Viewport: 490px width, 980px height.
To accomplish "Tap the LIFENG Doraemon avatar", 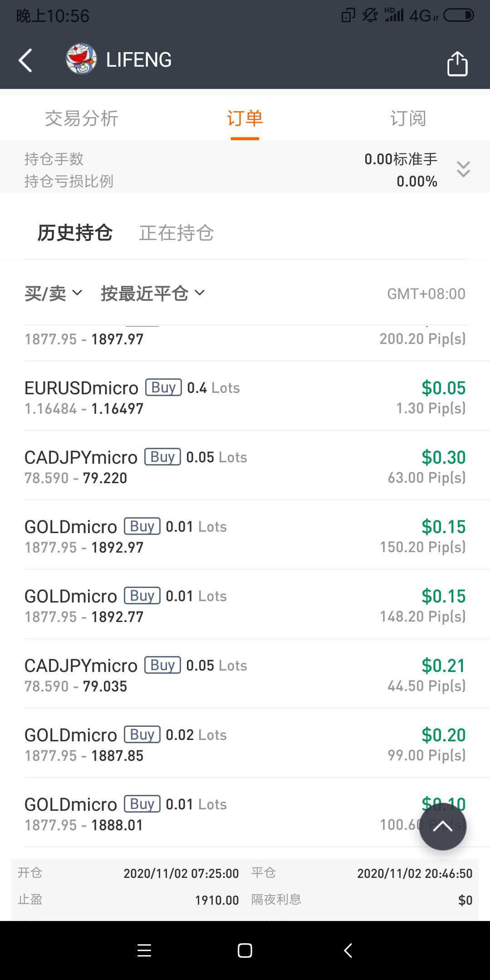I will [81, 59].
